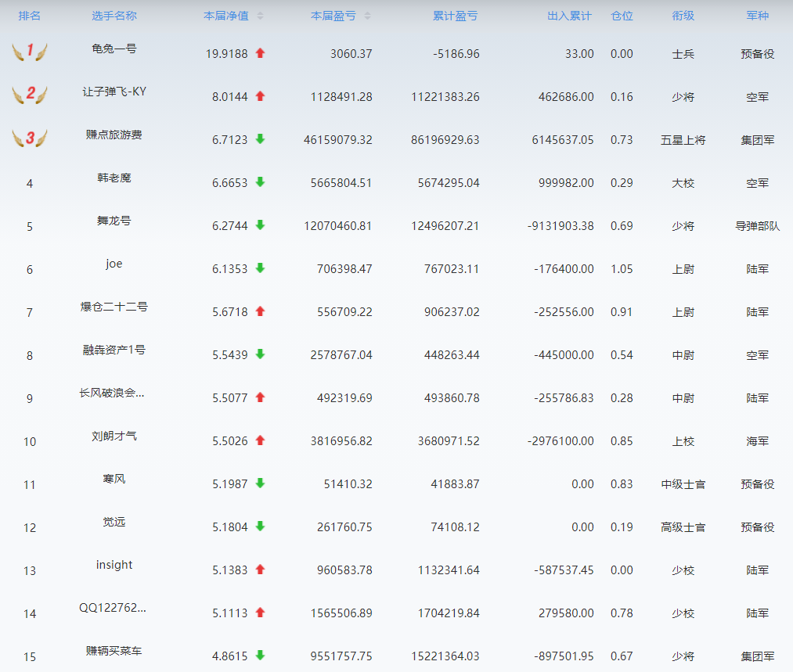This screenshot has width=793, height=672.
Task: Click the 出入累计 column header
Action: point(569,16)
